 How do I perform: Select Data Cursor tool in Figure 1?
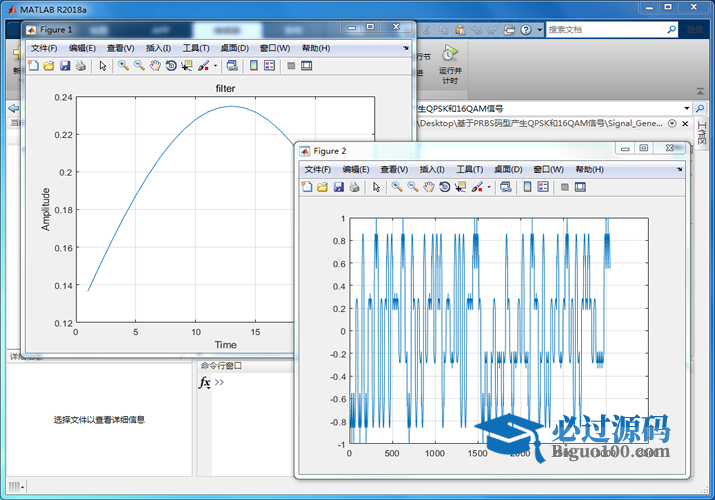pos(187,66)
